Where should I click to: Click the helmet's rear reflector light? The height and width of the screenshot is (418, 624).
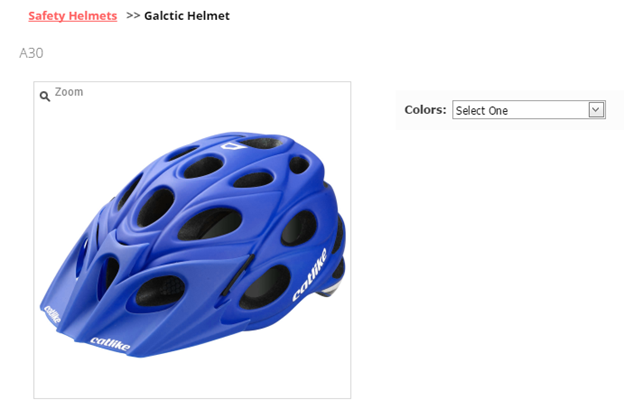(330, 289)
